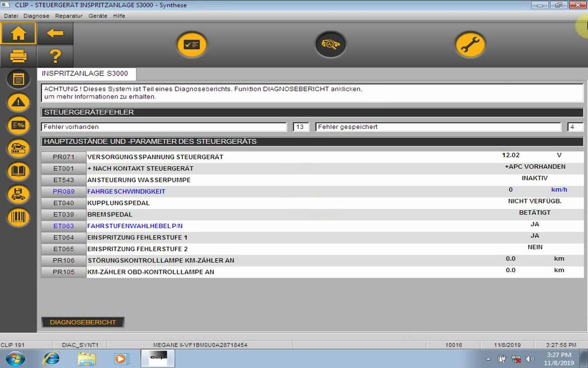Click the ET543 status button

pos(64,180)
